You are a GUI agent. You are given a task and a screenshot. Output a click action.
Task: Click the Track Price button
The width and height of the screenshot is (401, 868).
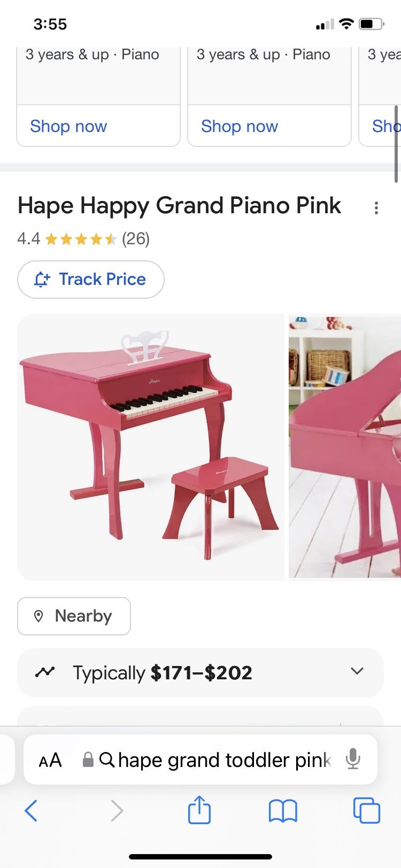coord(91,280)
